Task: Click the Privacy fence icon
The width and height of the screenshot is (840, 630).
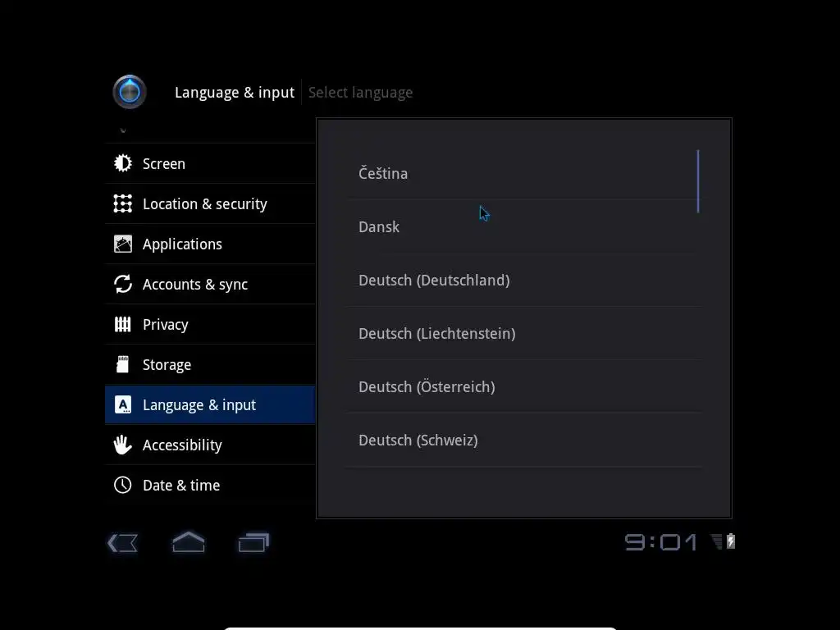Action: point(123,324)
